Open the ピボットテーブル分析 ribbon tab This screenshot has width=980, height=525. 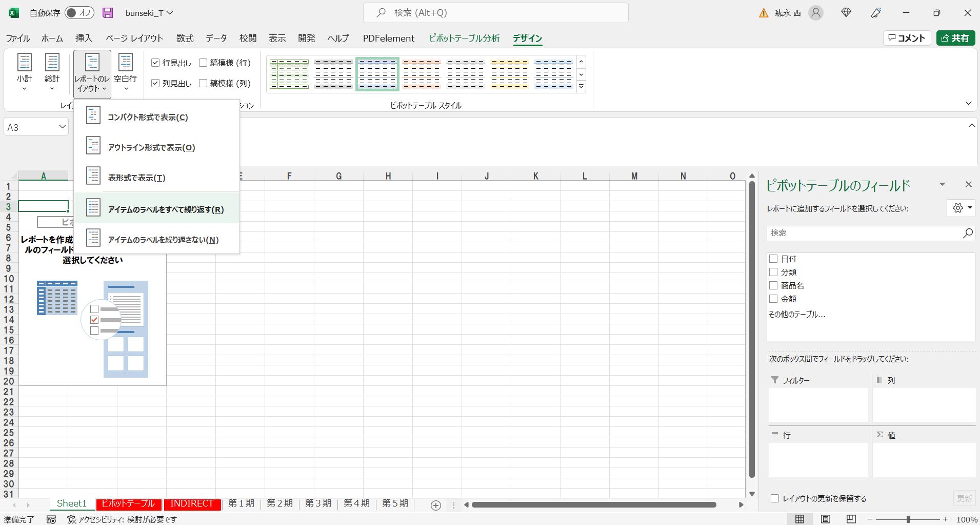tap(464, 38)
